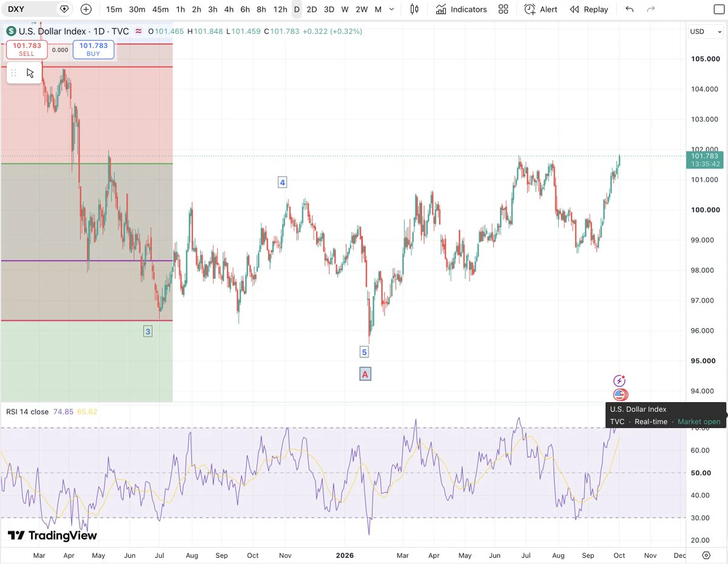Select the M monthly timeframe
Viewport: 728px width, 564px height.
click(378, 9)
